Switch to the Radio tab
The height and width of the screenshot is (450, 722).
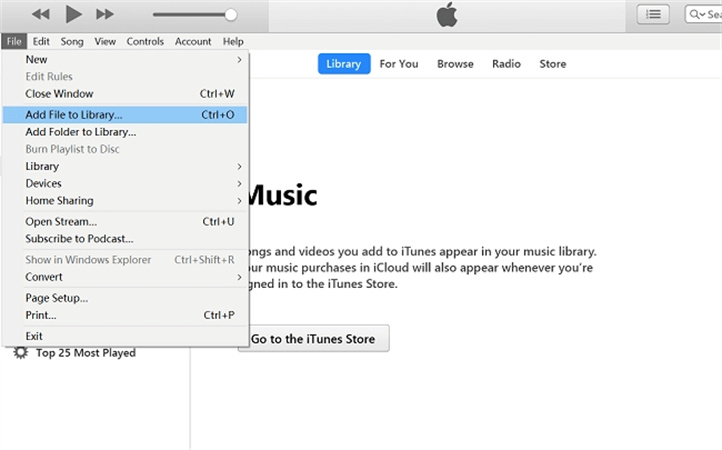tap(506, 64)
